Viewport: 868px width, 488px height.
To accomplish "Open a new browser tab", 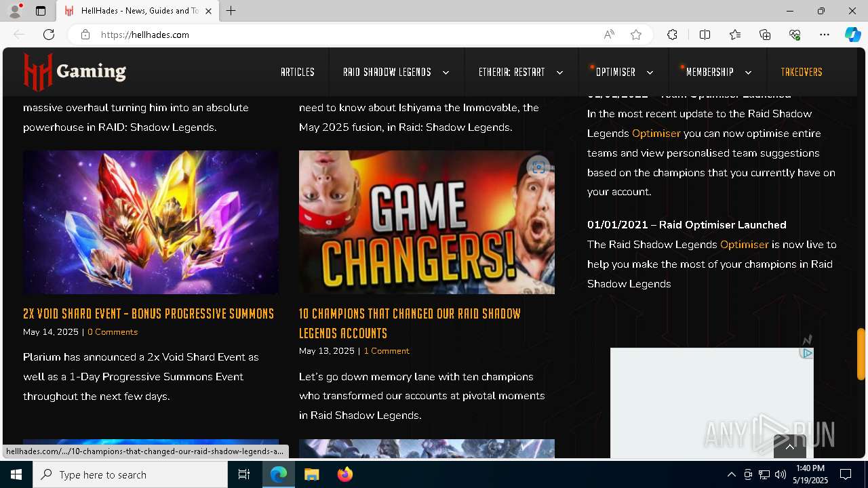I will coord(231,11).
